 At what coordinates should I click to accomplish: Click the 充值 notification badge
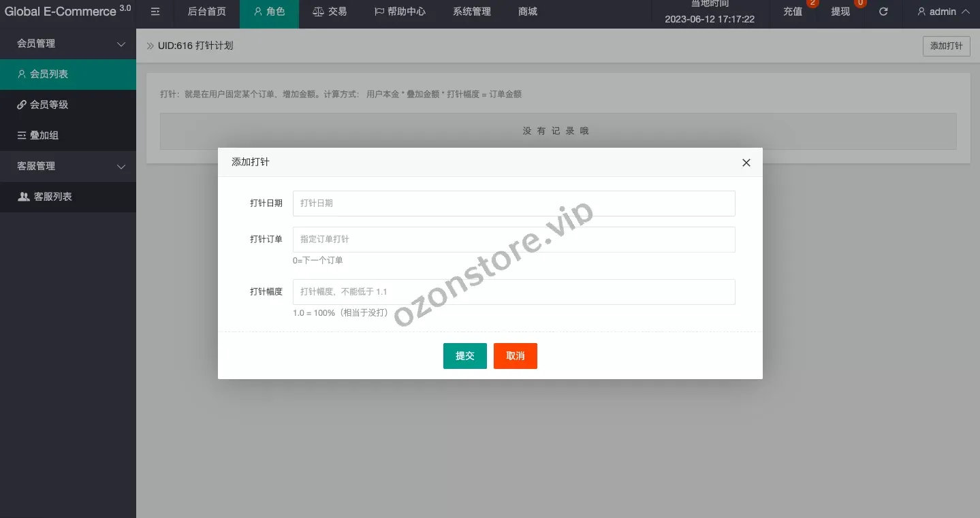(x=811, y=3)
